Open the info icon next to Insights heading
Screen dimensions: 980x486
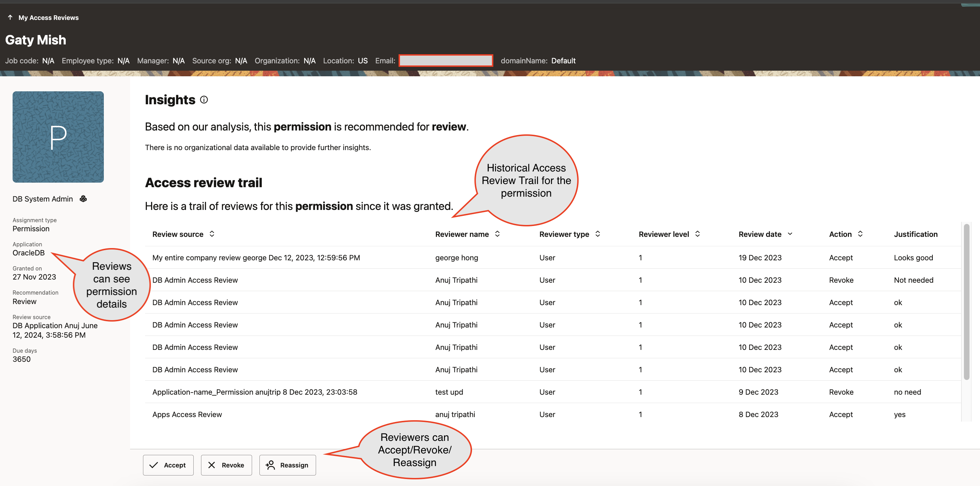pos(204,100)
